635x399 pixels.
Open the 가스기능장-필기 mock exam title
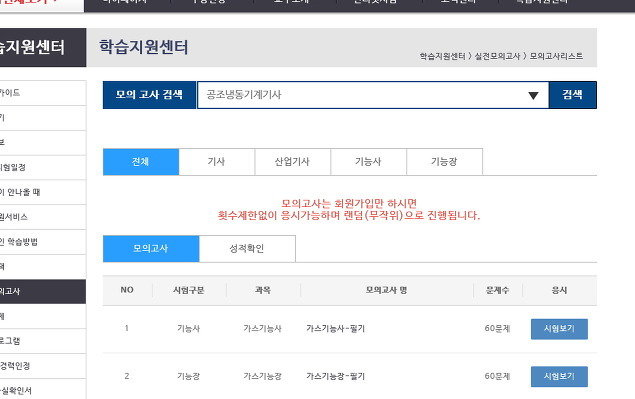pos(335,376)
